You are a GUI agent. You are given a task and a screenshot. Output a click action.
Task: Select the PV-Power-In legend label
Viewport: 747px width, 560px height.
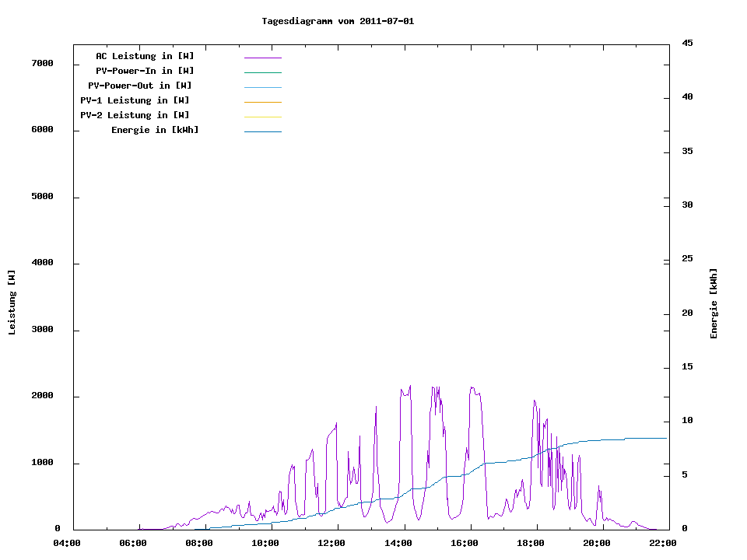(x=150, y=71)
